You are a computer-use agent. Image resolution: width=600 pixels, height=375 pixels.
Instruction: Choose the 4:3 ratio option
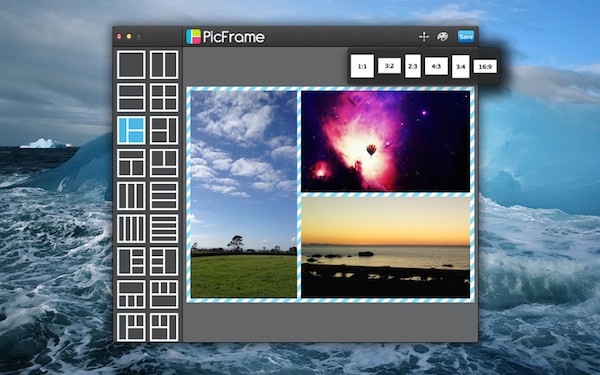click(436, 66)
